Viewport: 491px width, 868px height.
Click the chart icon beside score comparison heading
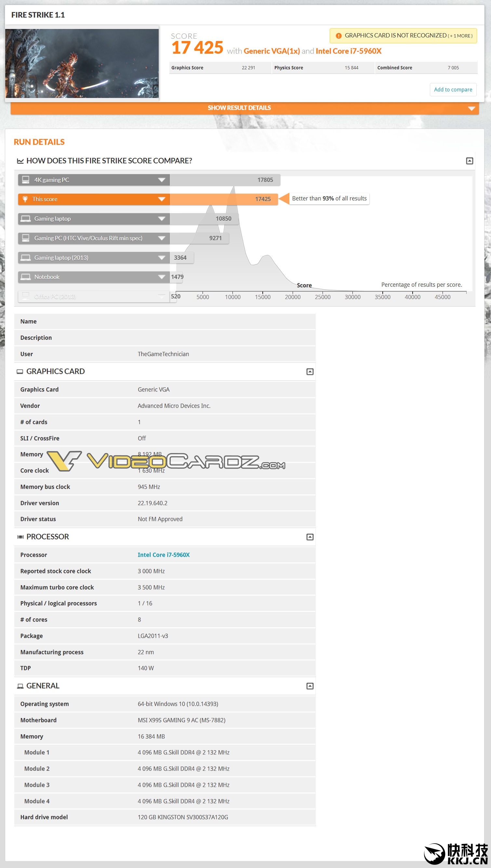[x=20, y=161]
